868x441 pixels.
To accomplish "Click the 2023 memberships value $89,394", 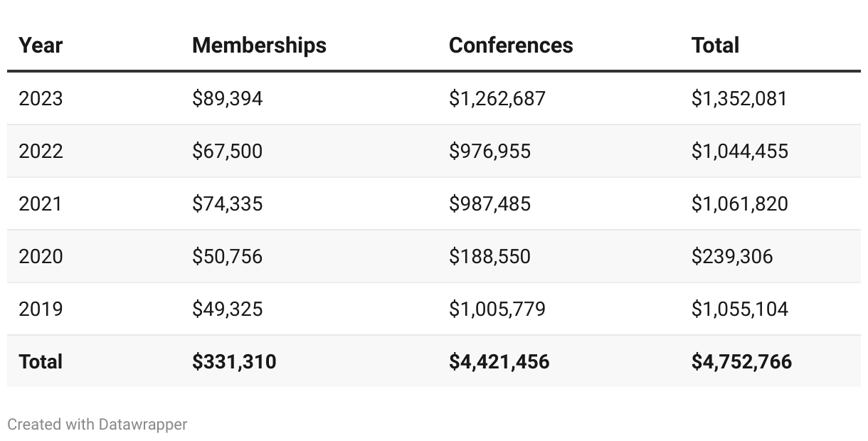I will click(227, 98).
